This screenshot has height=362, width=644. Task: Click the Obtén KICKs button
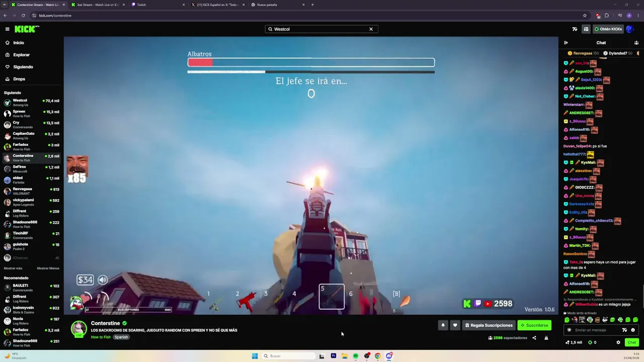coord(608,29)
